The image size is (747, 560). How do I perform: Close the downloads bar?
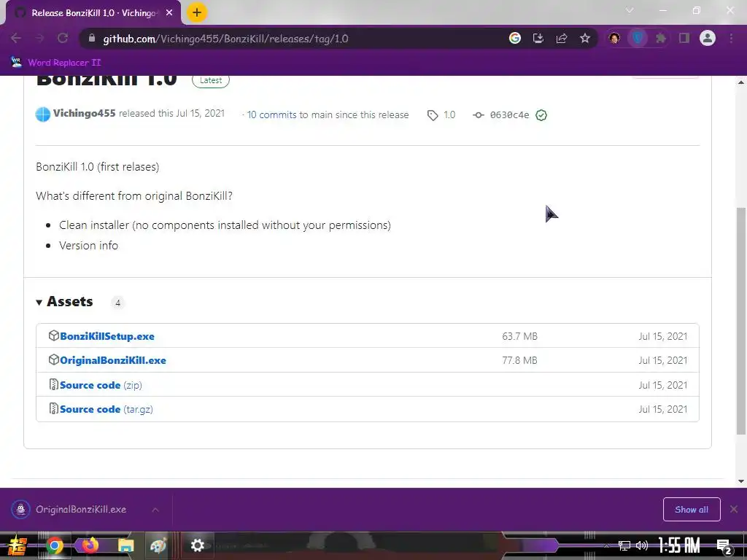[x=734, y=510]
